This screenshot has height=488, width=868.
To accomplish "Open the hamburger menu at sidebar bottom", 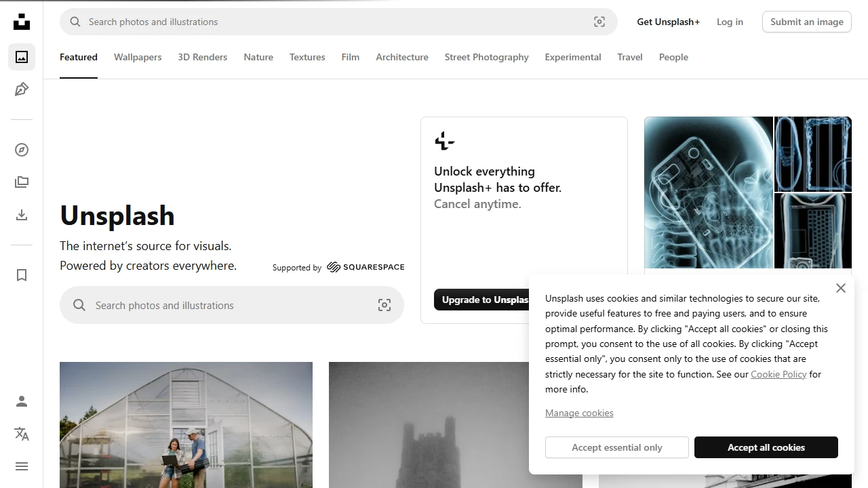I will (x=21, y=466).
